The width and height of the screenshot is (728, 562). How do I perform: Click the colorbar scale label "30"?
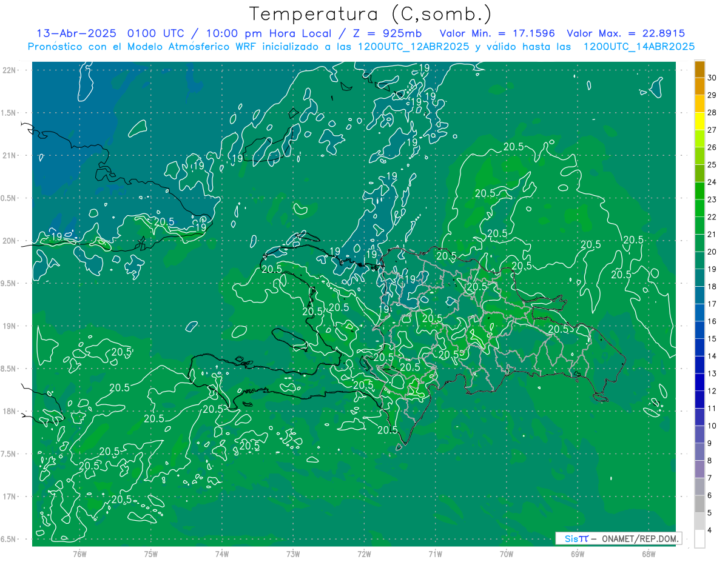pos(713,78)
